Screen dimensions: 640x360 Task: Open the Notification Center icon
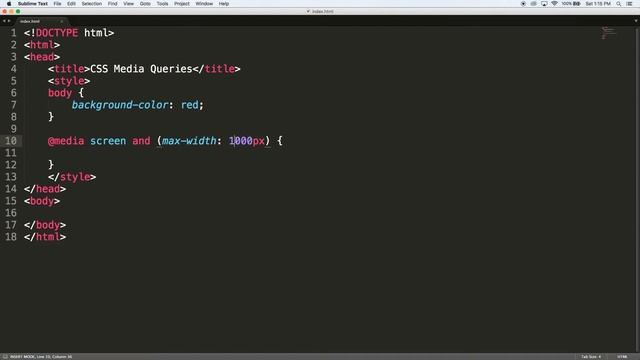click(x=629, y=4)
